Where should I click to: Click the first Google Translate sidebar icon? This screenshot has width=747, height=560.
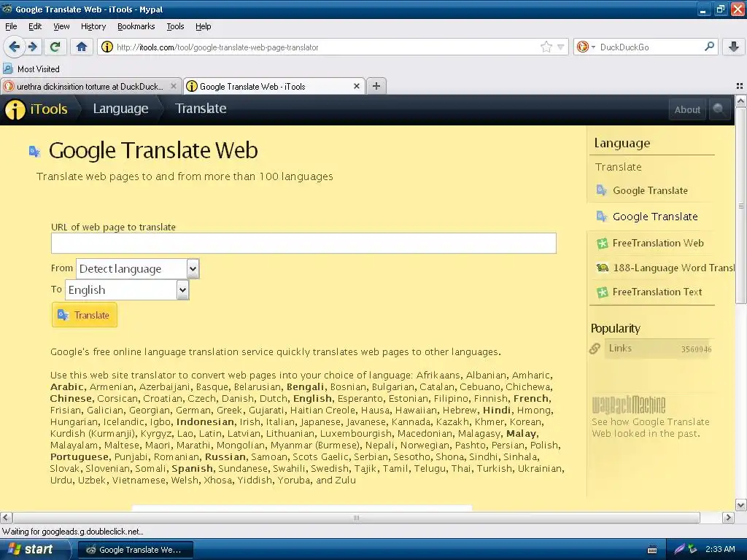pos(602,190)
